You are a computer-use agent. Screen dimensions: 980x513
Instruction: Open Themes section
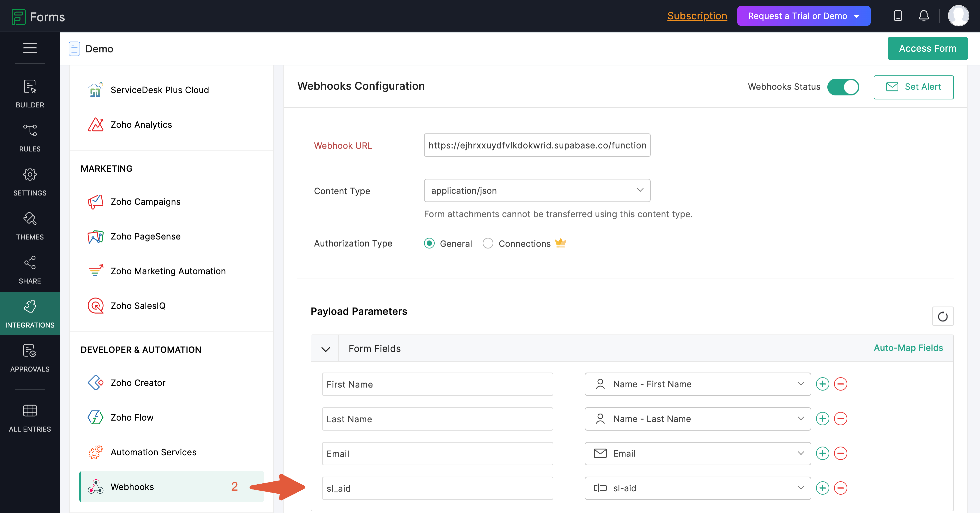(x=30, y=226)
